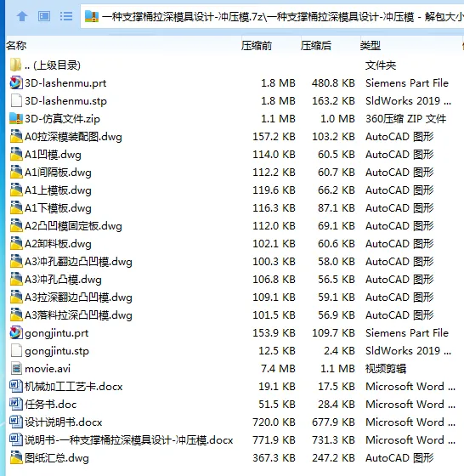Screen dimensions: 464x476
Task: Click the A3冲孔翻边凸凹模.dwg file icon
Action: pos(16,262)
